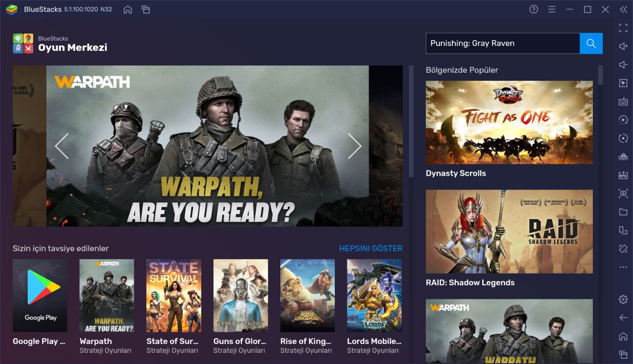Image resolution: width=633 pixels, height=364 pixels.
Task: Click the main content vertical scrollbar
Action: (411, 121)
